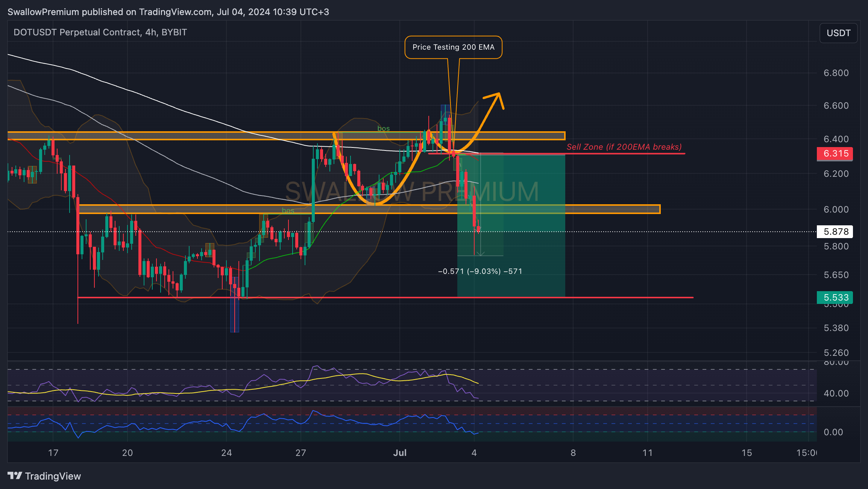Click the USDT currency button

click(x=838, y=33)
